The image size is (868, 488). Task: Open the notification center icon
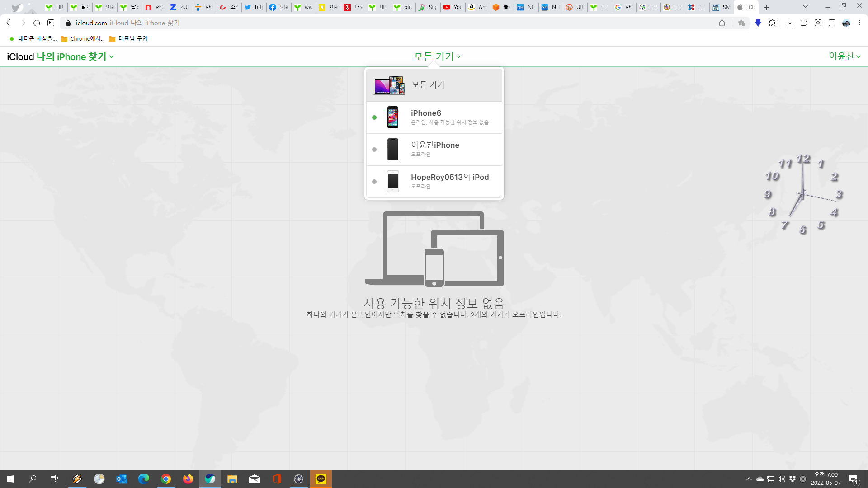pos(854,479)
